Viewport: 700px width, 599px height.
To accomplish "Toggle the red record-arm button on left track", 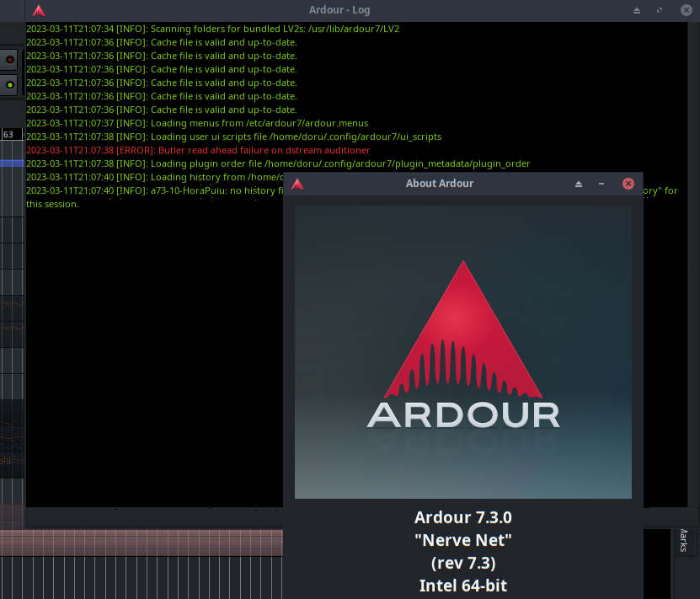I will coord(10,60).
